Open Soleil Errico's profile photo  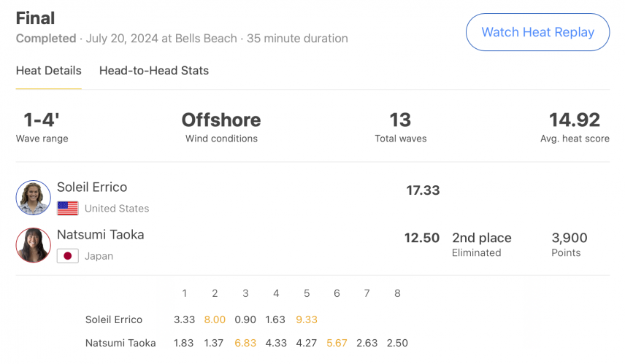[33, 198]
